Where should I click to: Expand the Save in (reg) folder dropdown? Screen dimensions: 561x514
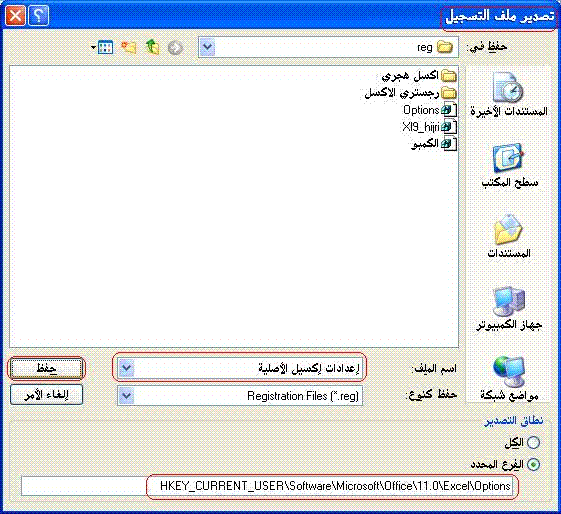[208, 47]
